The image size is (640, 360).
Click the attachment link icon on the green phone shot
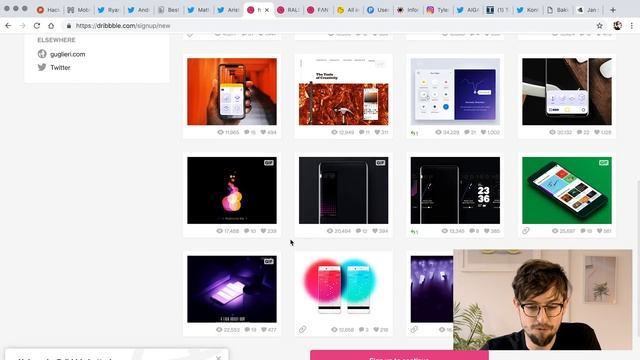point(526,231)
